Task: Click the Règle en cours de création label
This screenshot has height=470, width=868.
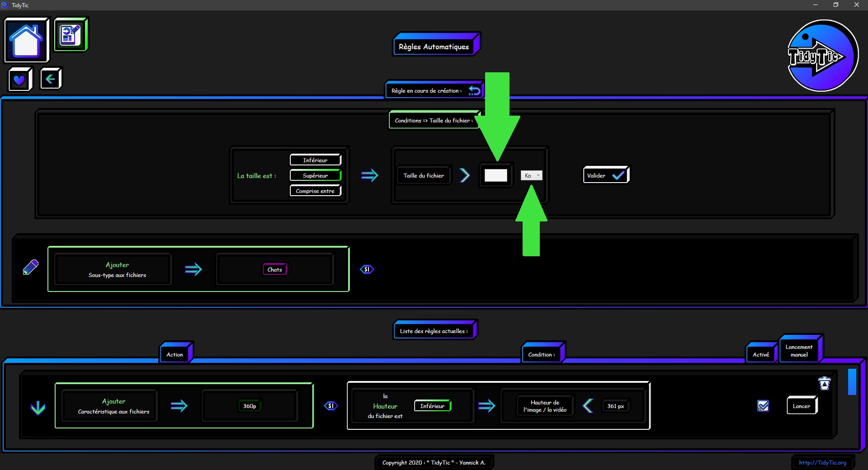Action: [x=427, y=90]
